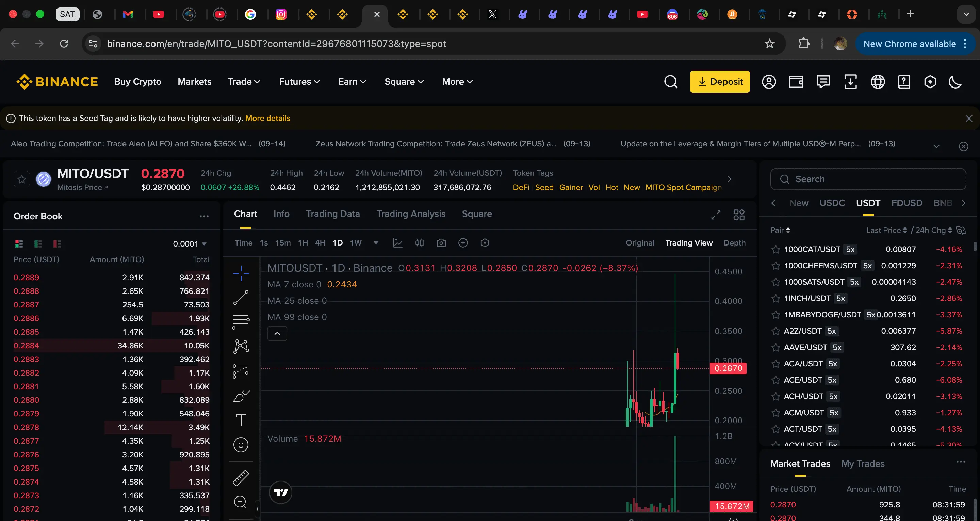Image resolution: width=980 pixels, height=521 pixels.
Task: Favorite the ACE/USDT pair star
Action: tap(775, 380)
